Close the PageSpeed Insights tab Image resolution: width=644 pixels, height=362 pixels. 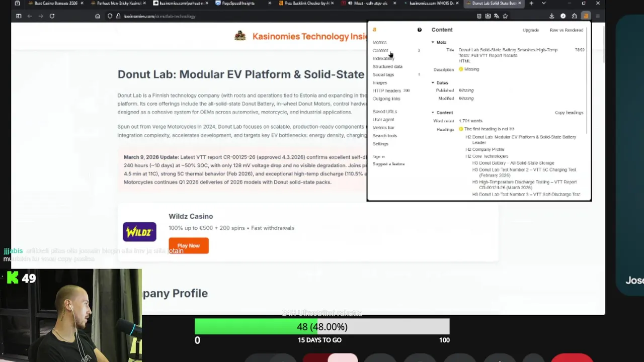pyautogui.click(x=270, y=3)
